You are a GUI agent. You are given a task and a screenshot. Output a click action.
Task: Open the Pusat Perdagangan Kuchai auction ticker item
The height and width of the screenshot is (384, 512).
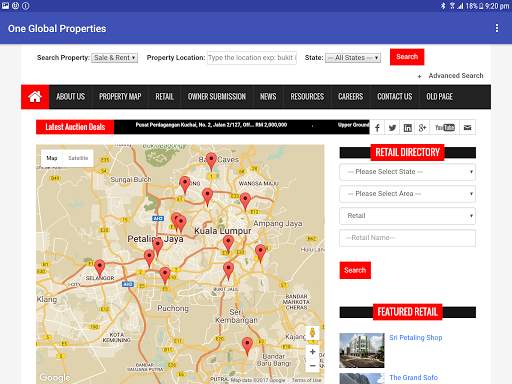211,125
